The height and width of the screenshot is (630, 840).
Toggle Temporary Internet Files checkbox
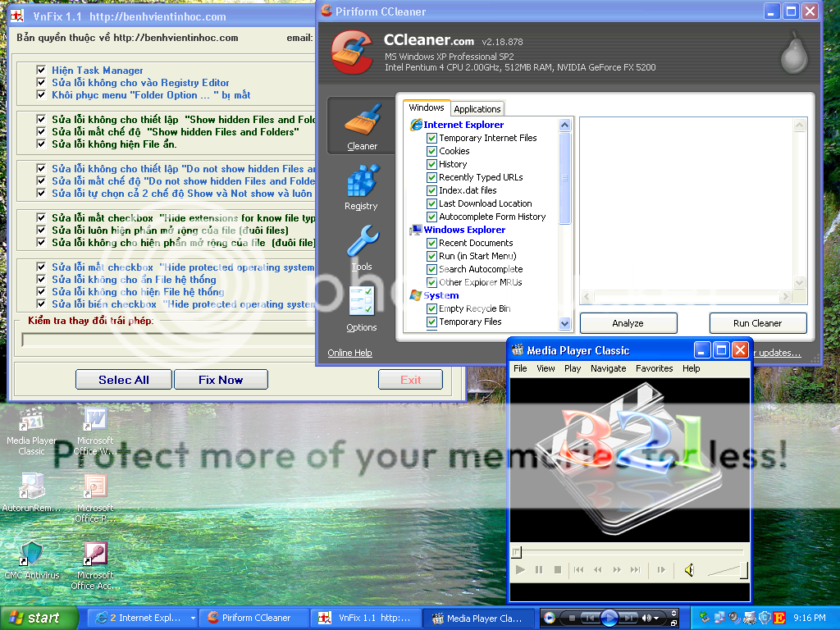(x=431, y=138)
